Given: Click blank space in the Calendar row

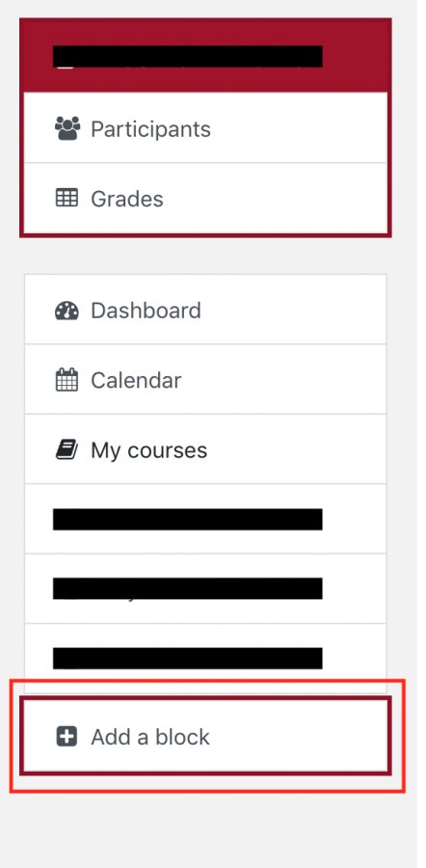Looking at the screenshot, I should (x=285, y=379).
